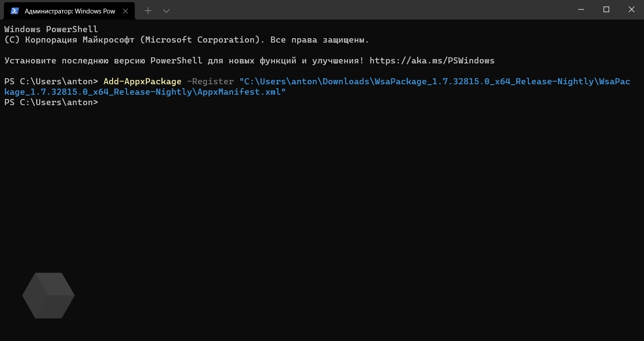This screenshot has width=644, height=341.
Task: Click the empty PS C:\Users\anton> prompt
Action: (x=51, y=103)
